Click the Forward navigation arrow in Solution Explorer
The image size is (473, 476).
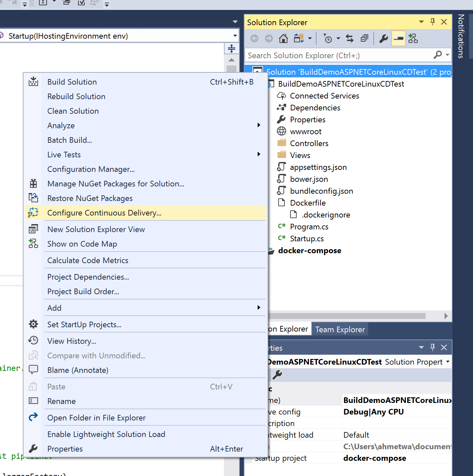(x=269, y=38)
